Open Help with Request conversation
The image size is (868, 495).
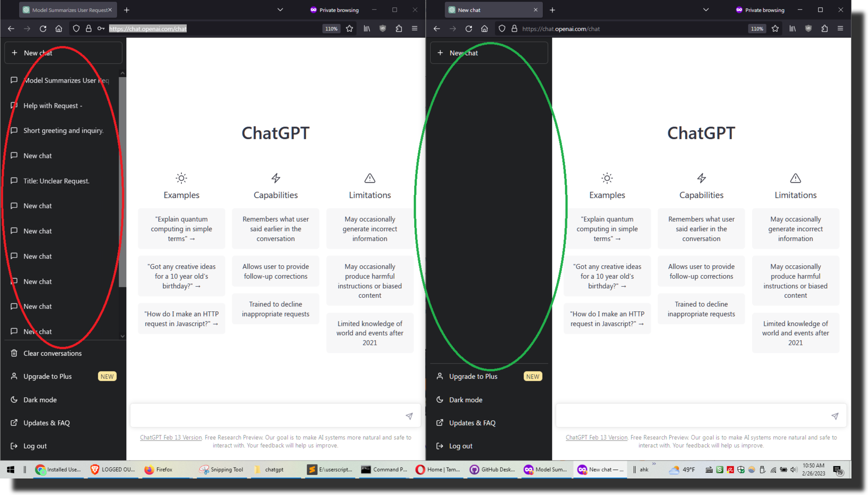pyautogui.click(x=61, y=106)
